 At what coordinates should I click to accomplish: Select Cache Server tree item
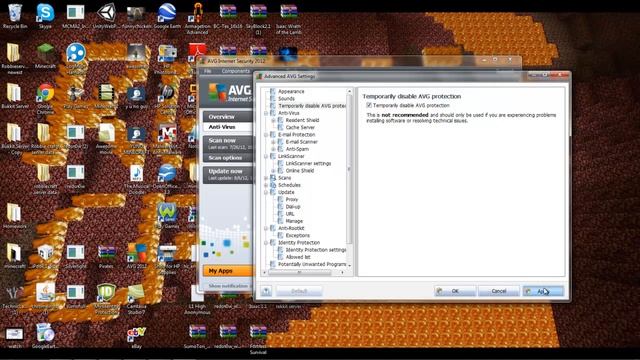click(x=300, y=127)
